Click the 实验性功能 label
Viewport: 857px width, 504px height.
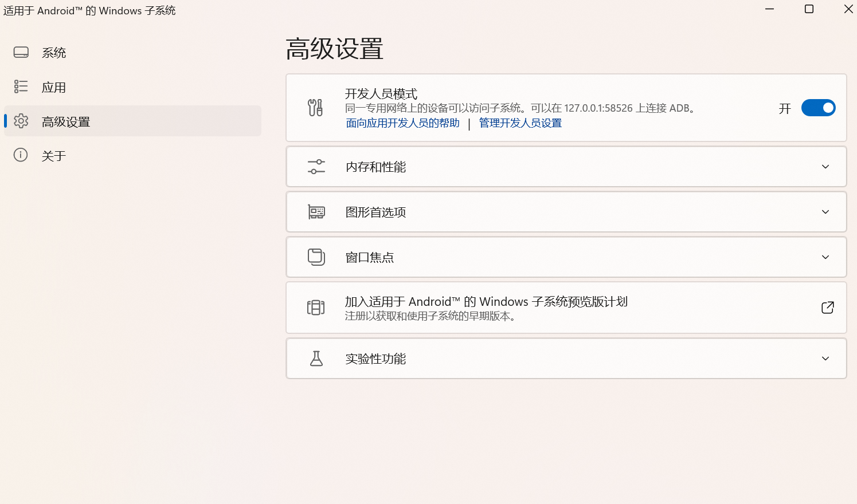coord(376,359)
